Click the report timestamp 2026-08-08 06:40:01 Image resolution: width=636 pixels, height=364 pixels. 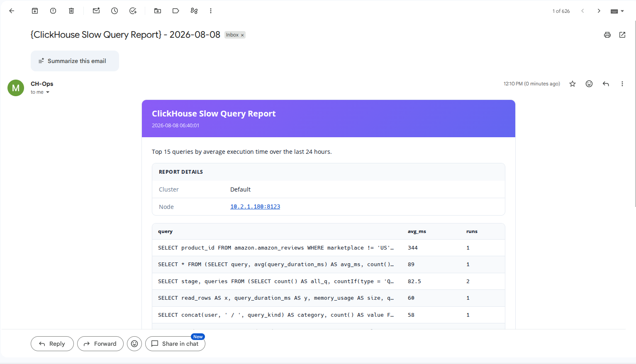pos(175,126)
